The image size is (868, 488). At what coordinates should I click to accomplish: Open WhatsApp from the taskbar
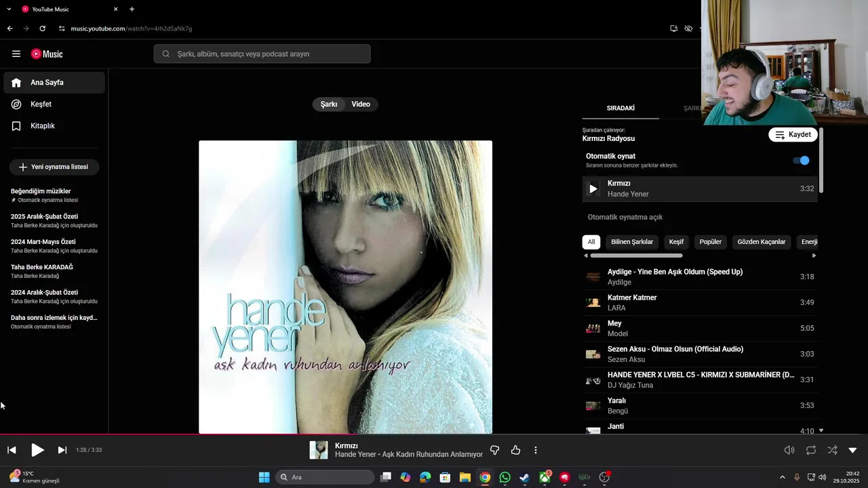505,477
